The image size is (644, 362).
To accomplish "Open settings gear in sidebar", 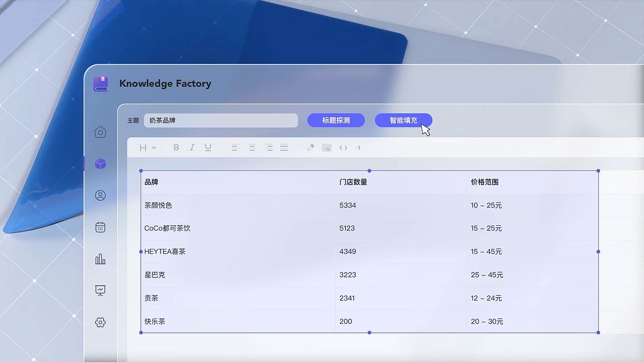I will point(101,322).
